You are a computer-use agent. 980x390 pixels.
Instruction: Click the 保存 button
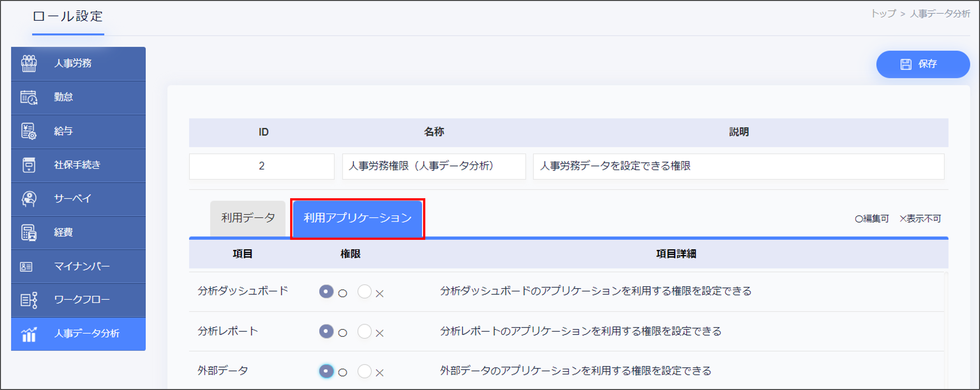coord(923,64)
